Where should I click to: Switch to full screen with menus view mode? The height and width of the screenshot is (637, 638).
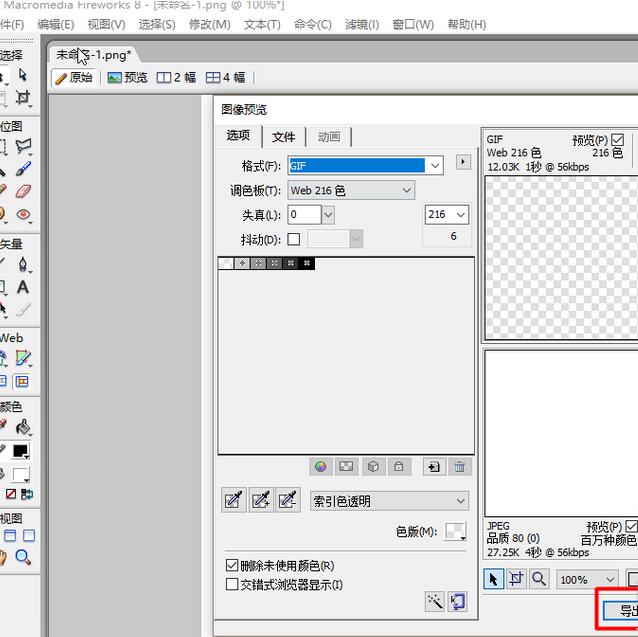click(10, 536)
